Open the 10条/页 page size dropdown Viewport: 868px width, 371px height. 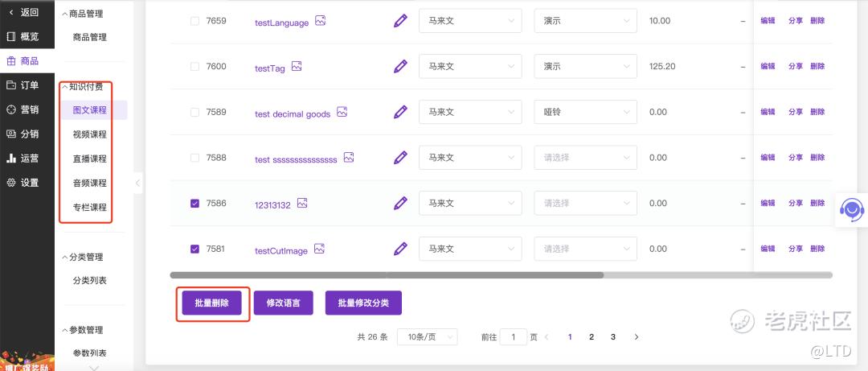tap(428, 336)
